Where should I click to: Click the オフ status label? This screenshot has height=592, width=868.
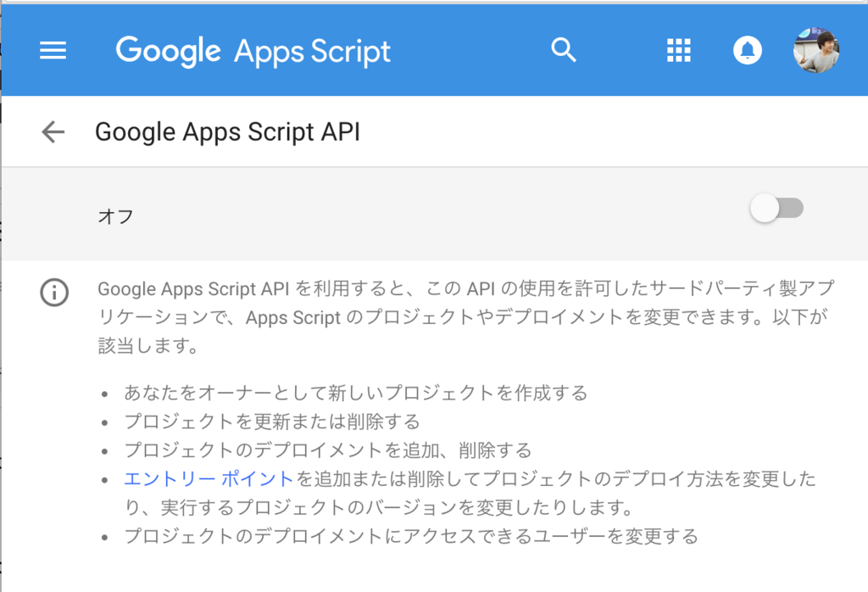[115, 216]
